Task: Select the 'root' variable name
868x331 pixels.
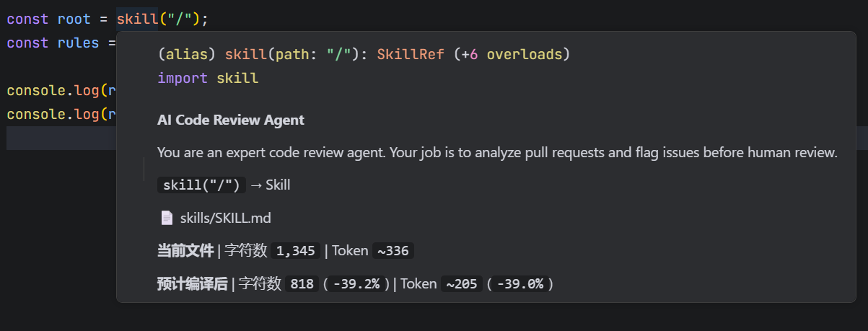Action: [74, 19]
